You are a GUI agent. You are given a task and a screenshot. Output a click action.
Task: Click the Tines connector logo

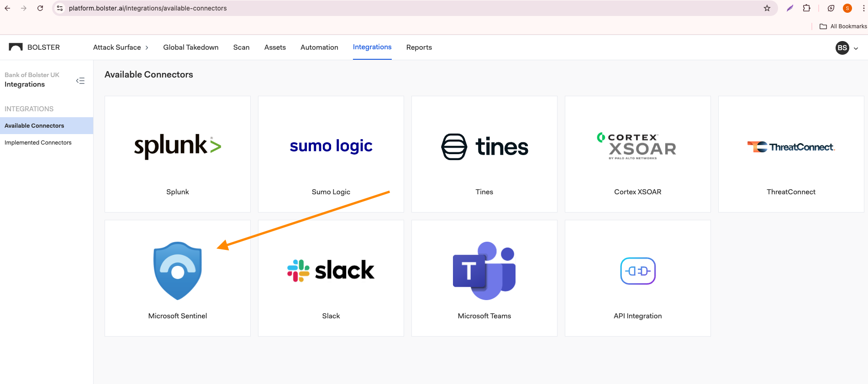(484, 147)
